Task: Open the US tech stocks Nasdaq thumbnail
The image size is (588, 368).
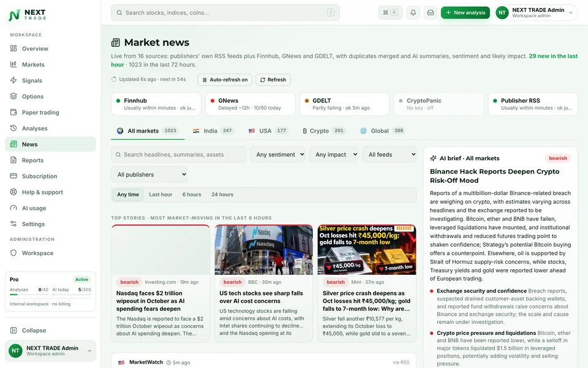Action: coord(263,250)
